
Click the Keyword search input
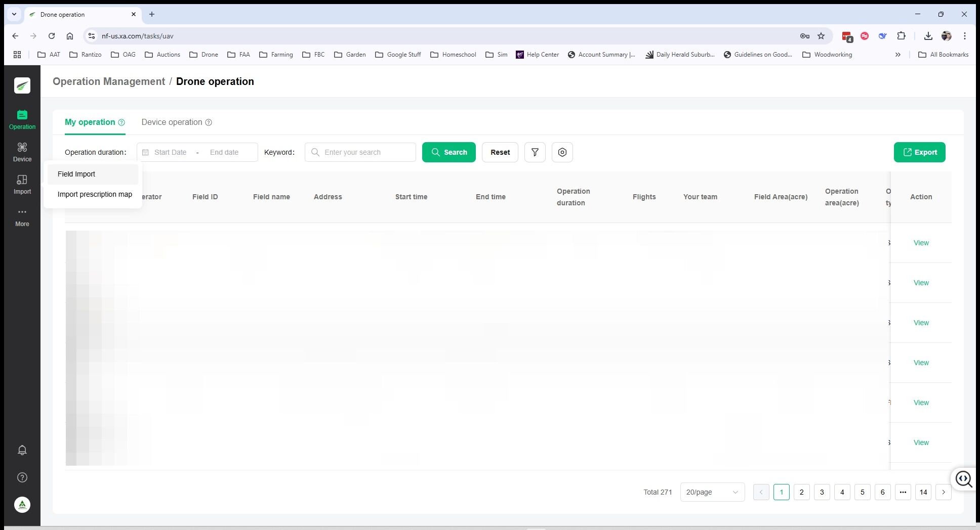point(360,152)
